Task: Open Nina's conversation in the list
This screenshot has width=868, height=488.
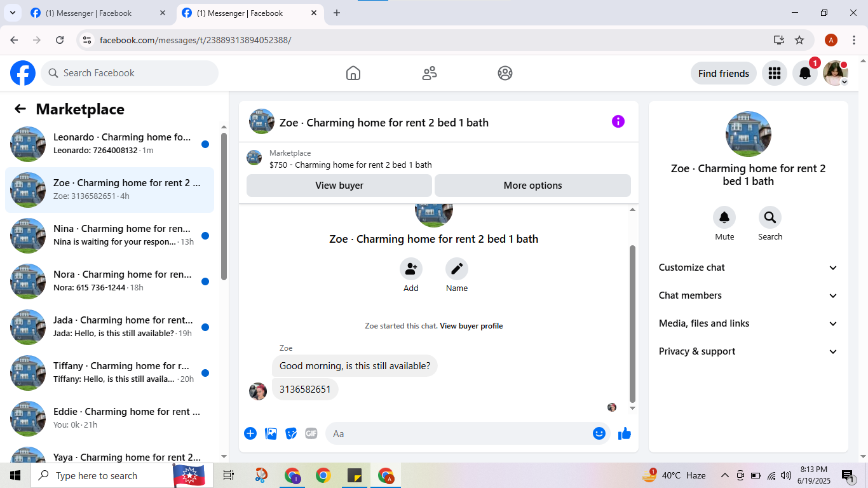Action: pos(109,236)
